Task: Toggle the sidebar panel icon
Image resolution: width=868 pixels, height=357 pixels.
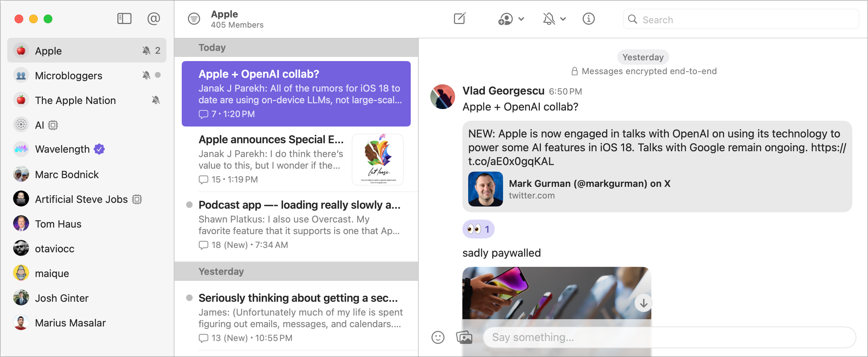Action: pos(124,19)
